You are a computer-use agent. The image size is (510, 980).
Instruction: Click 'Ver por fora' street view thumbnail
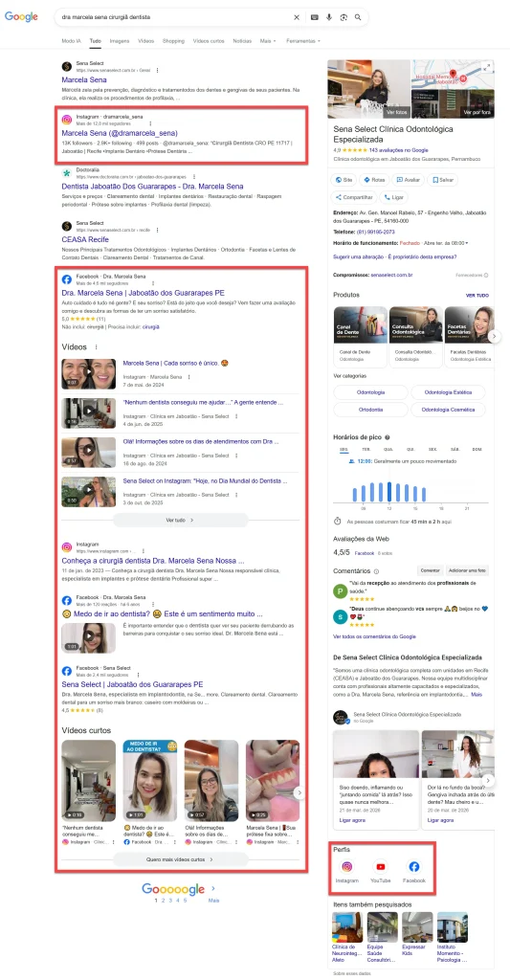tap(477, 113)
